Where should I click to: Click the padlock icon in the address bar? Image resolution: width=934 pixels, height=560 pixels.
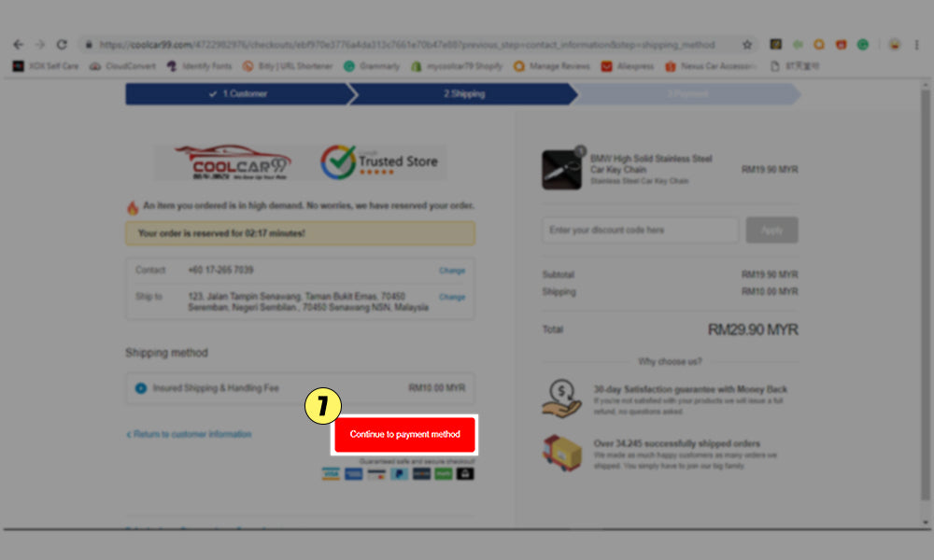point(89,45)
